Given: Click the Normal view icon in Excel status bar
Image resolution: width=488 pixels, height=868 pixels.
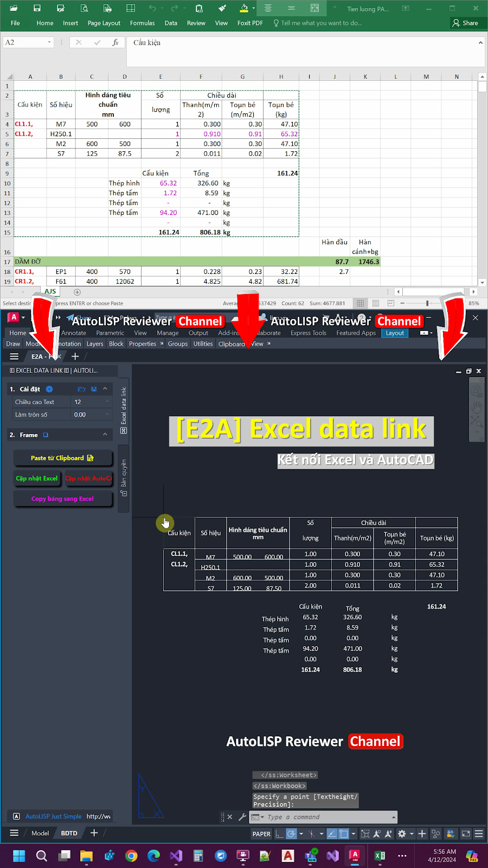Looking at the screenshot, I should (360, 303).
